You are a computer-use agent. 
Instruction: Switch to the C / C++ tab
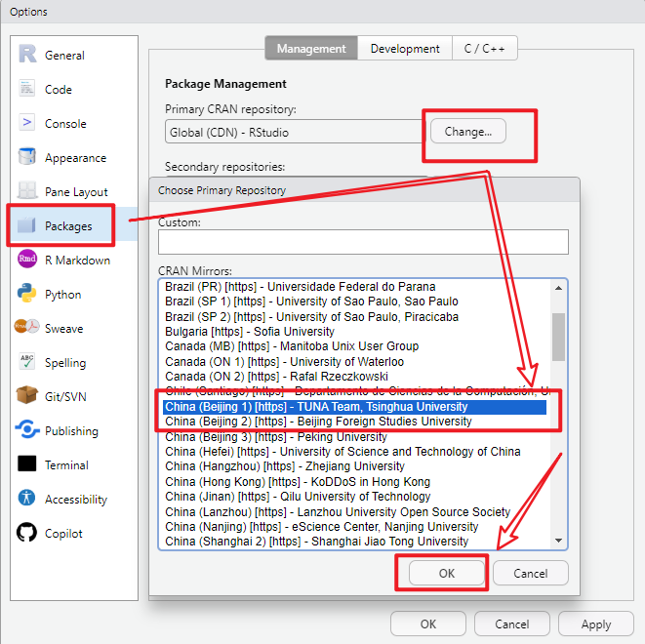coord(485,49)
